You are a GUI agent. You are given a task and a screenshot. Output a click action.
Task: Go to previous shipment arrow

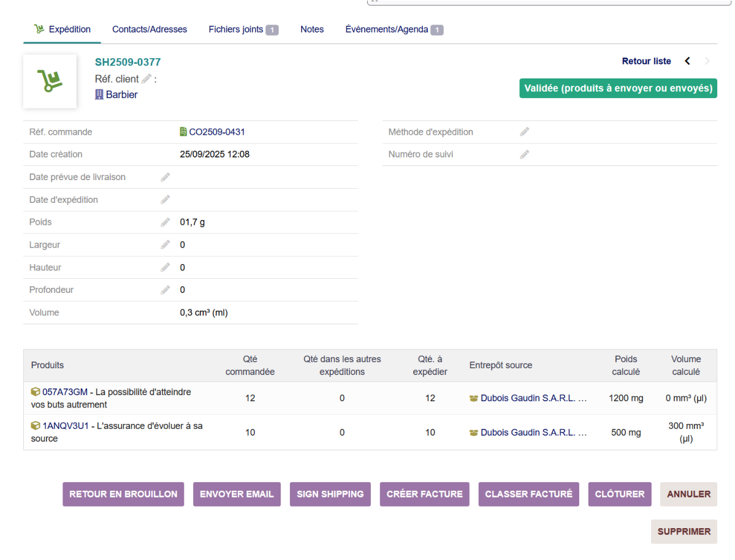click(688, 61)
